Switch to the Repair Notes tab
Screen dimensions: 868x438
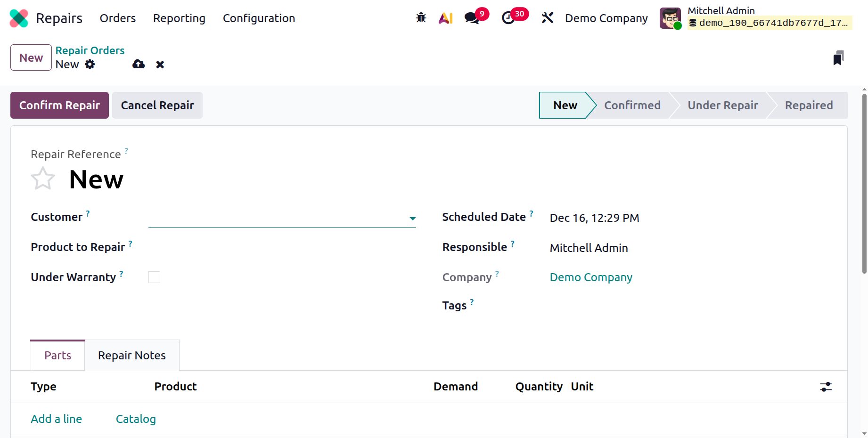[x=131, y=355]
